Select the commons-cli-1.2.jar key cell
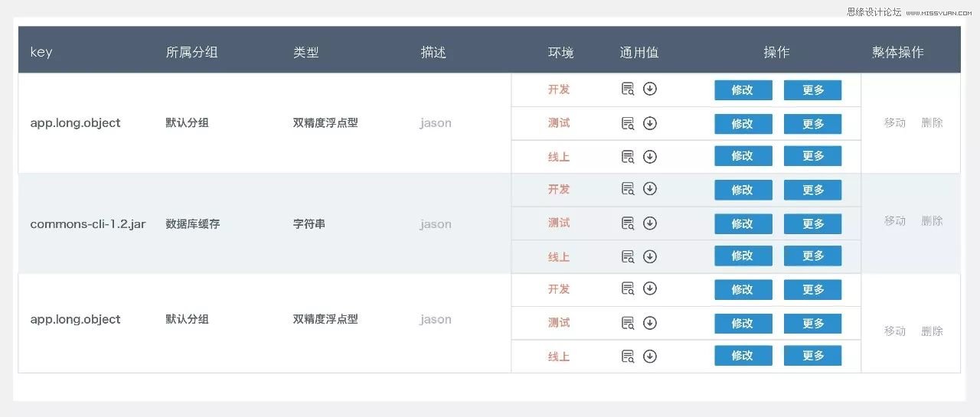This screenshot has height=417, width=980. pos(88,224)
